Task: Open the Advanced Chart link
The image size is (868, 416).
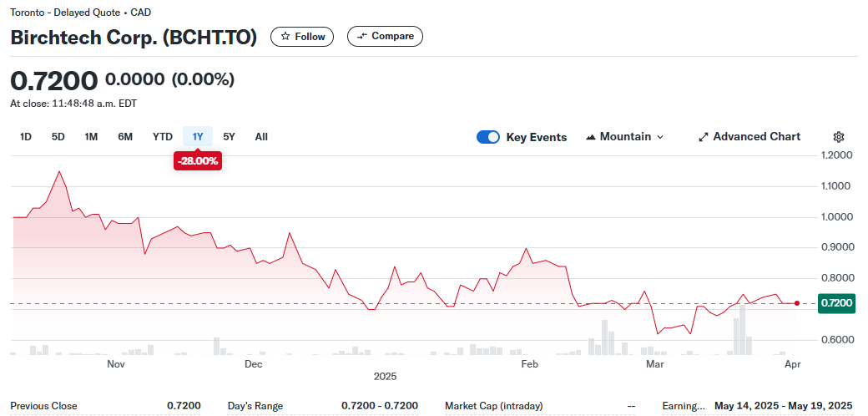Action: 749,137
